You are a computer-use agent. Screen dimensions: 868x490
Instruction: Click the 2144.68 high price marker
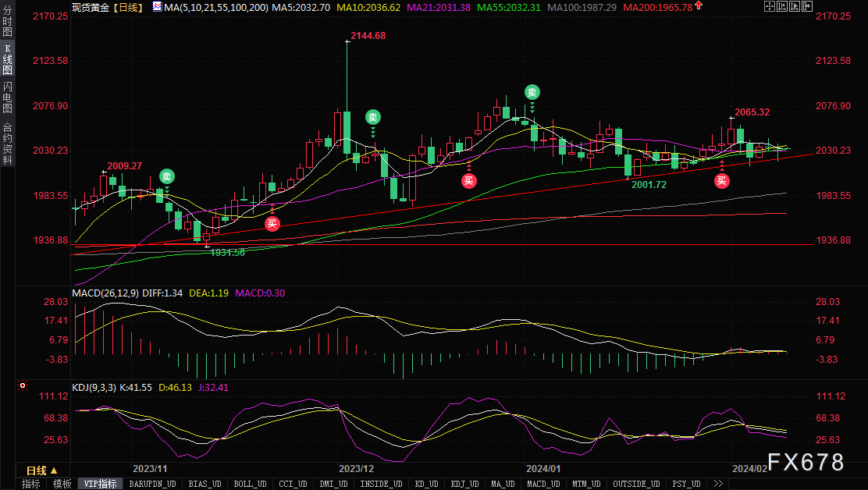368,36
